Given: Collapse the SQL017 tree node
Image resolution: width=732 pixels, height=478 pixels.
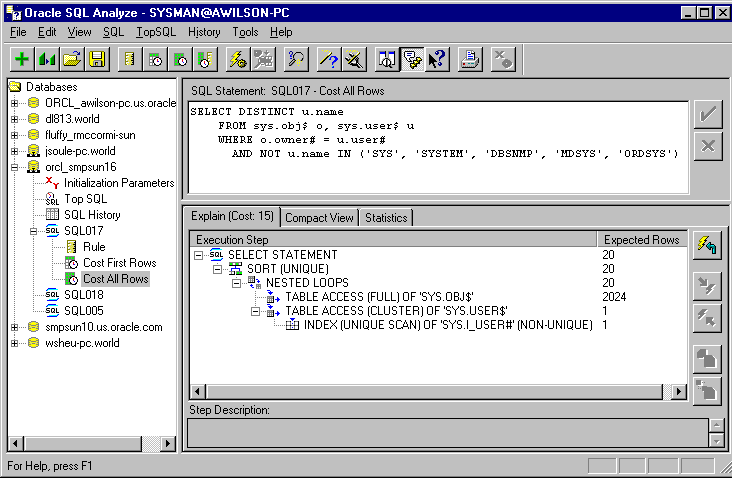Looking at the screenshot, I should point(34,231).
